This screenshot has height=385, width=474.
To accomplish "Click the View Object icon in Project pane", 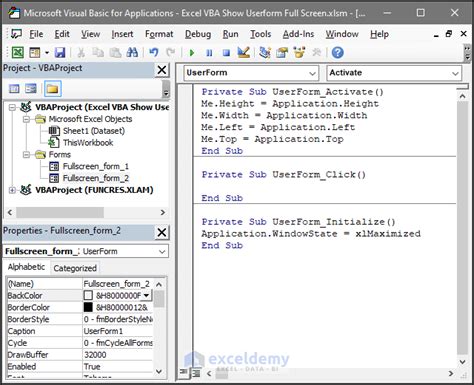I will pos(31,89).
